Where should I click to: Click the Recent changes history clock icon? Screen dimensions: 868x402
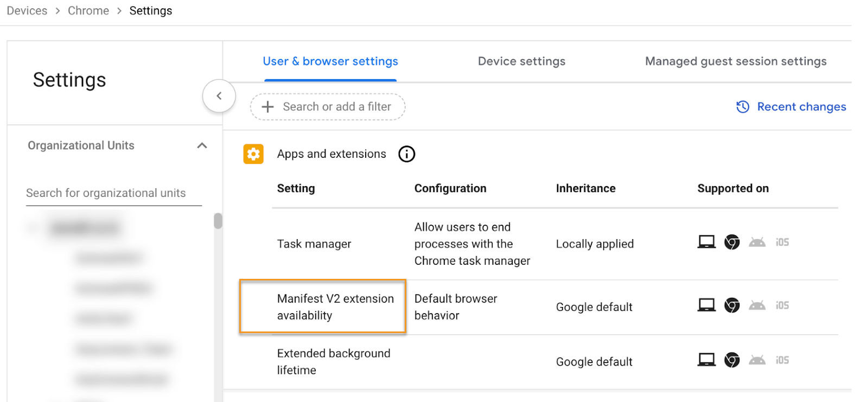(743, 107)
